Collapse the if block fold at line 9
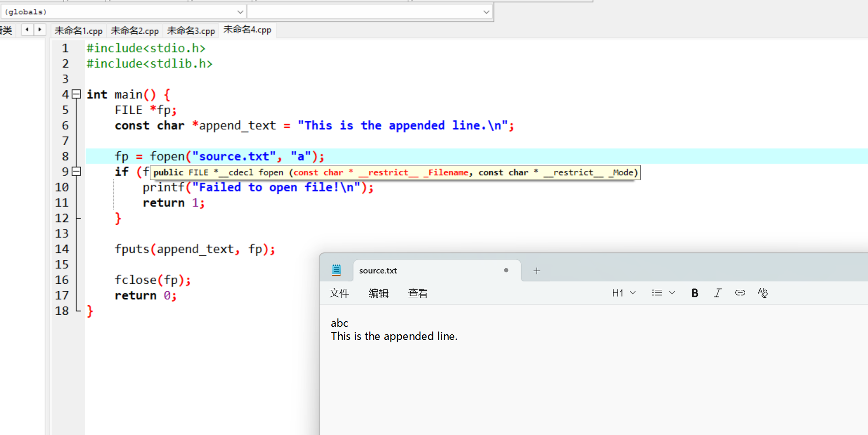868x435 pixels. (x=76, y=171)
